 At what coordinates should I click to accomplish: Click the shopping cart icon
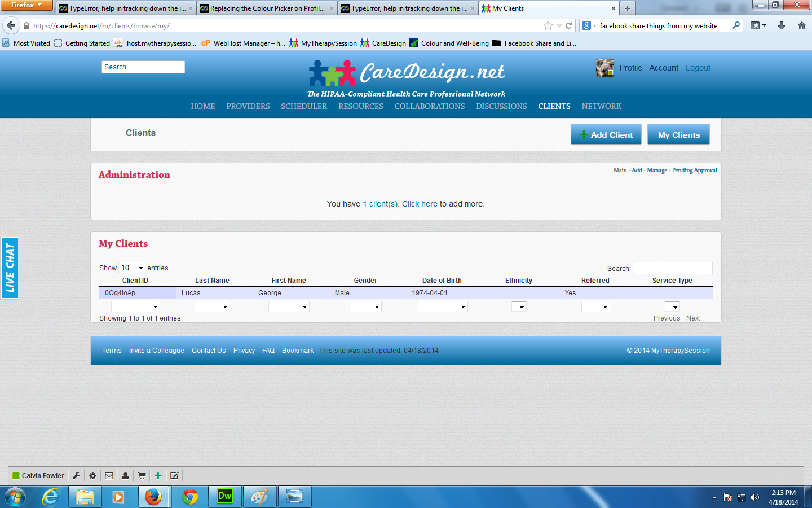[x=142, y=476]
